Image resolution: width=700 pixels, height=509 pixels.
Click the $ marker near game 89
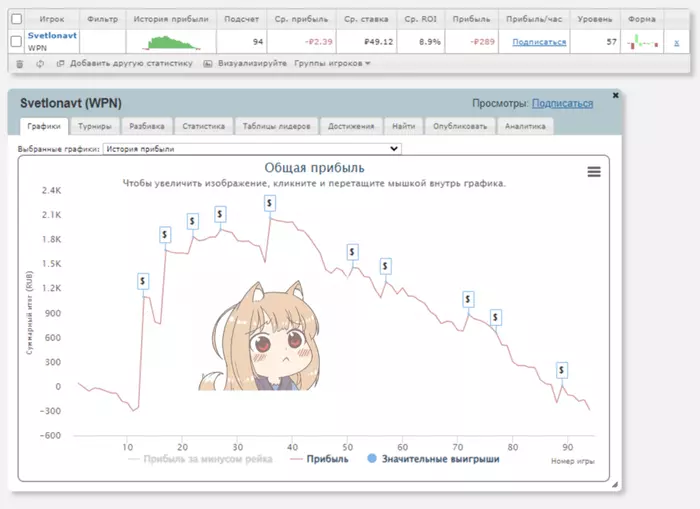562,370
